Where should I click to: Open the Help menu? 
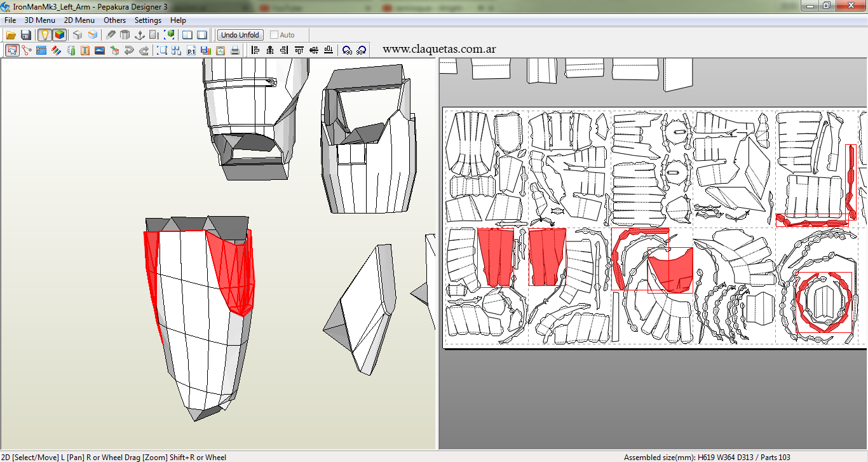[179, 20]
